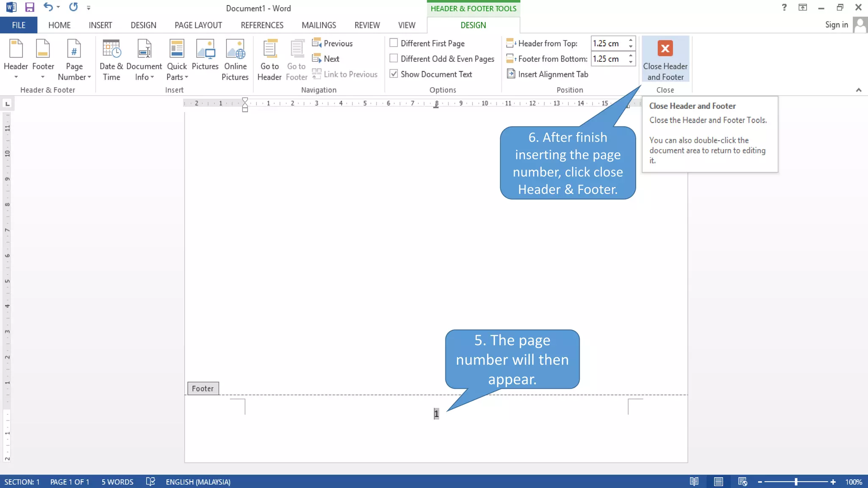
Task: Click the 5 WORDS word count
Action: coord(117,482)
